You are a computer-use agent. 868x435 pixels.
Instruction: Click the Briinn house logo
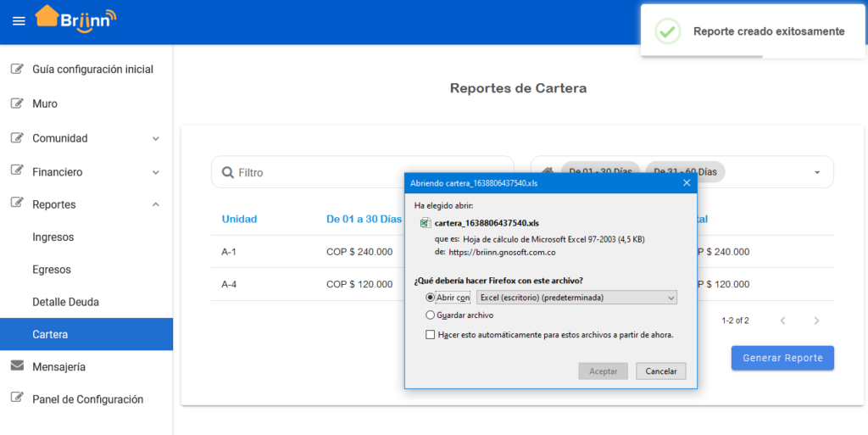coord(75,19)
